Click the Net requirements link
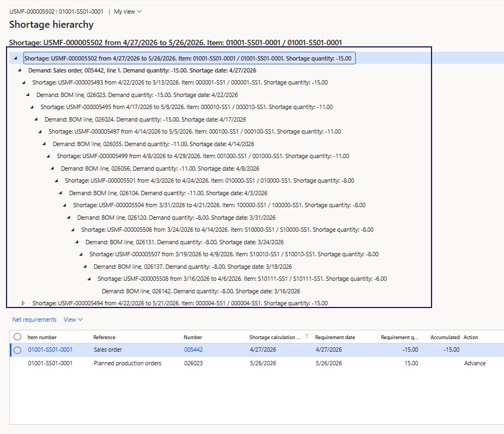 pos(34,320)
